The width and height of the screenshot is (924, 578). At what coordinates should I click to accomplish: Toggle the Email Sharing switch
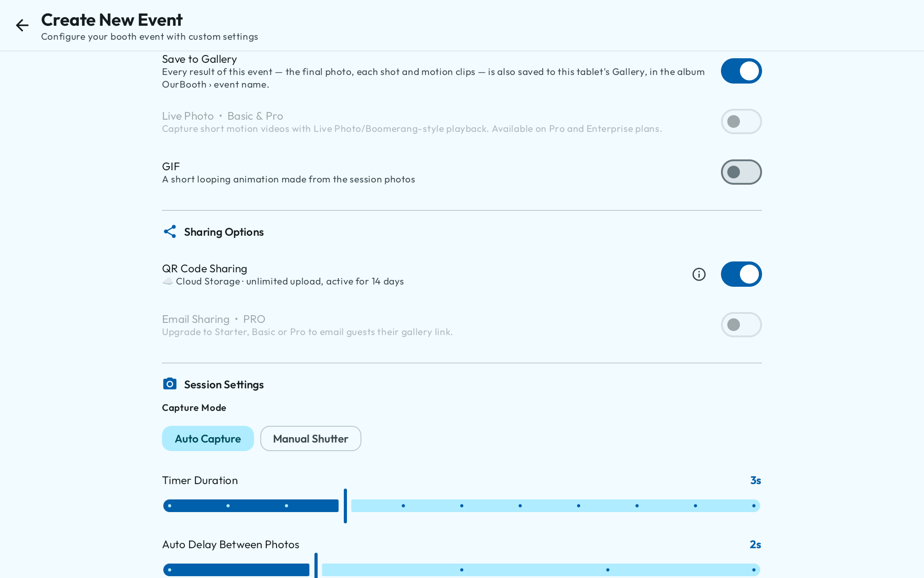741,325
